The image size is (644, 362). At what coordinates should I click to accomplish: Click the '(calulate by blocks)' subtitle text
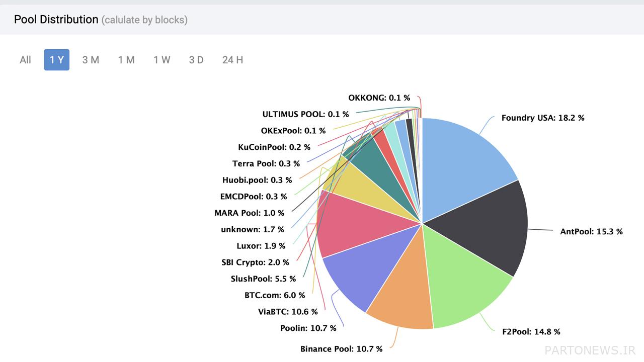coord(144,20)
